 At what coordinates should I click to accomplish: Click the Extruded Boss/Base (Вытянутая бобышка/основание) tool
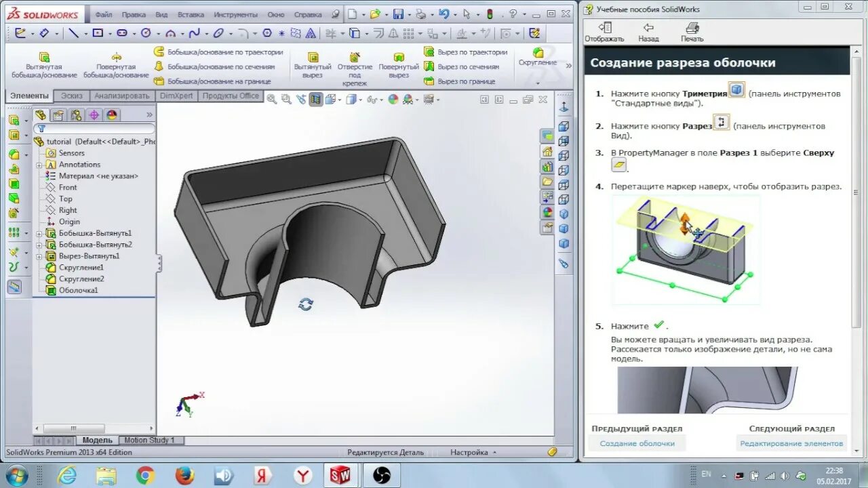(x=44, y=66)
